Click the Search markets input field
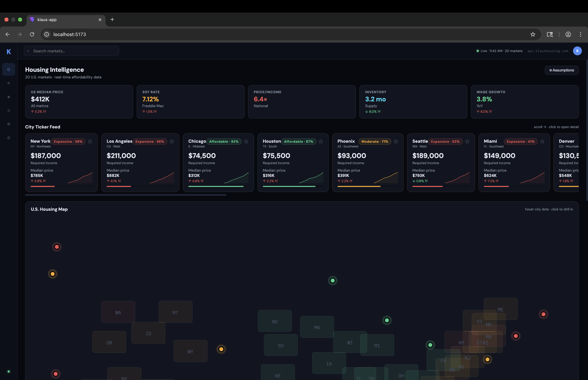 tap(72, 51)
